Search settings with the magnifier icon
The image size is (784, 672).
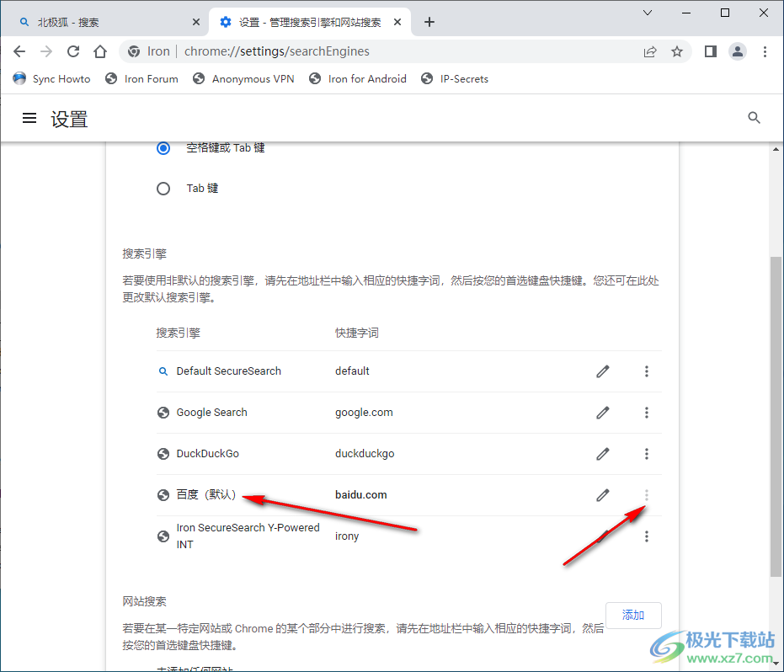754,118
